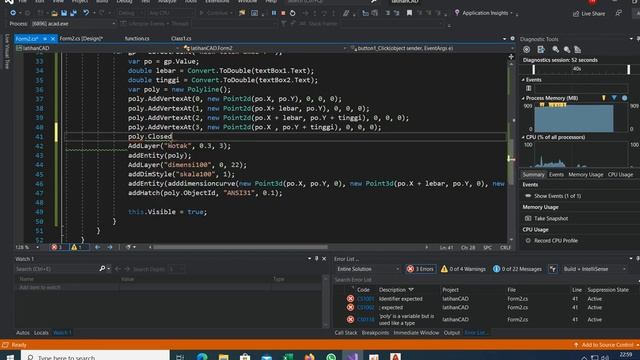This screenshot has height=360, width=640.
Task: Click the red error count icon in editor status strip
Action: click(54, 247)
